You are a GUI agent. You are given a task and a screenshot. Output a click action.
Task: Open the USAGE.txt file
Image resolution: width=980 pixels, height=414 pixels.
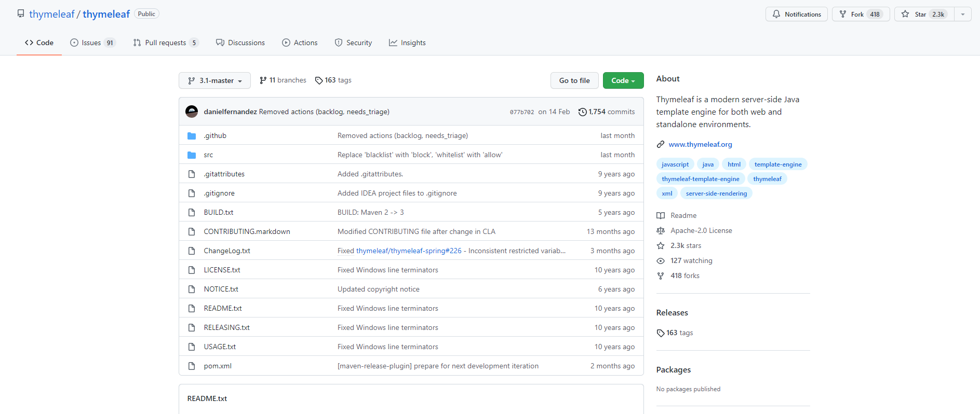220,347
